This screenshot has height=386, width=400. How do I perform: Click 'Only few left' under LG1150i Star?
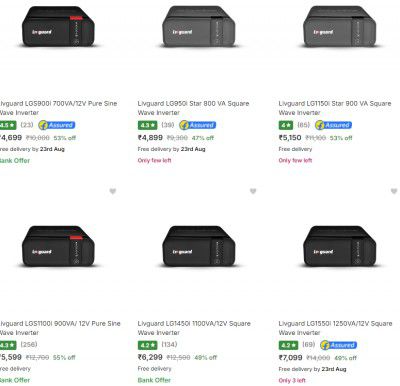tap(295, 160)
